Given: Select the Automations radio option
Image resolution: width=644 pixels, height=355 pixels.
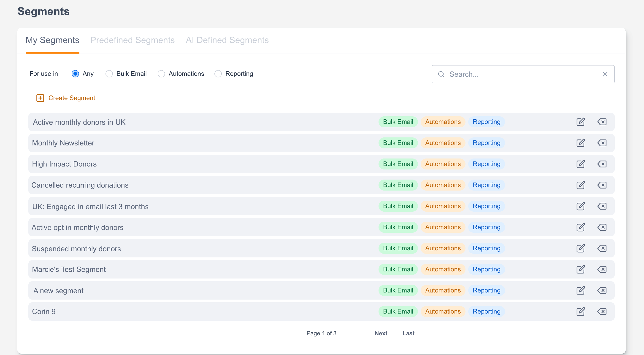Looking at the screenshot, I should tap(161, 74).
